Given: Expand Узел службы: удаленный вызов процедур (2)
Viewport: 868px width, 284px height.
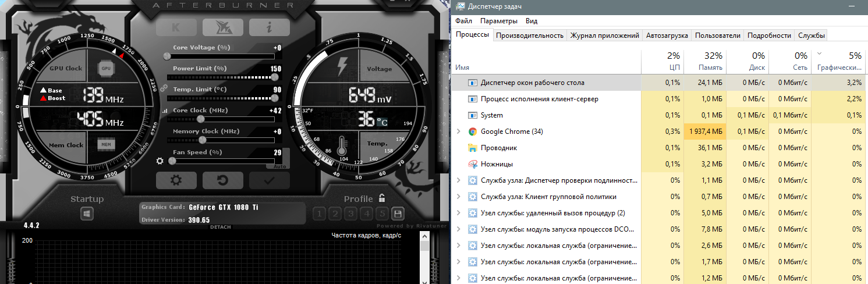Looking at the screenshot, I should (x=459, y=213).
